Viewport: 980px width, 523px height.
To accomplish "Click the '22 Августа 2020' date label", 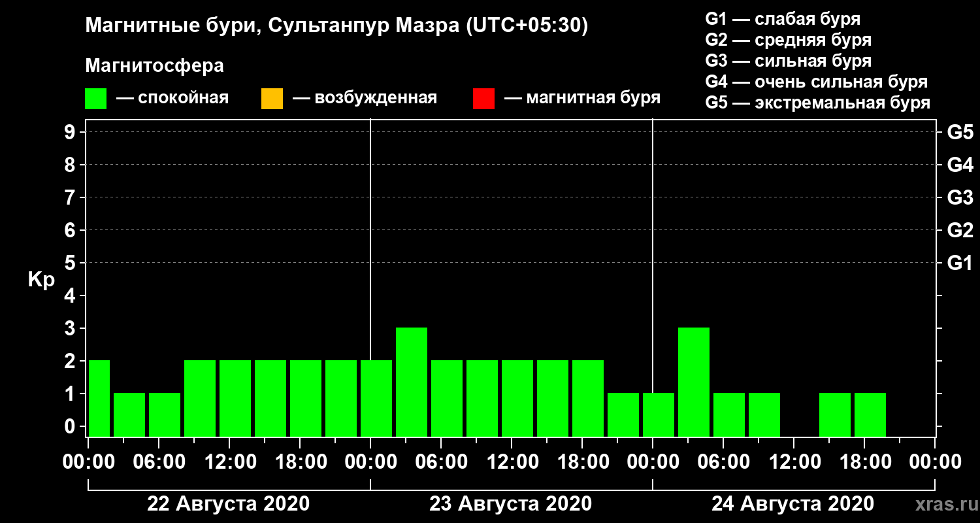I will (x=229, y=504).
